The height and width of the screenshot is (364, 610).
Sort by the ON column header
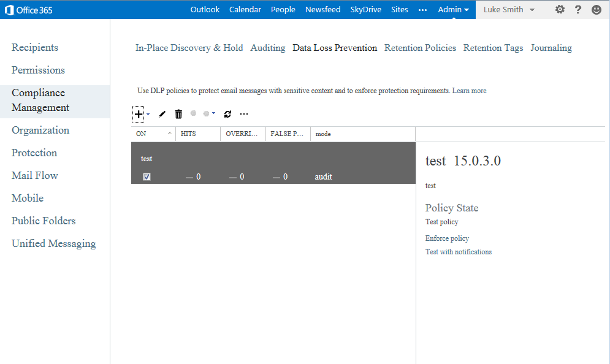pos(153,134)
